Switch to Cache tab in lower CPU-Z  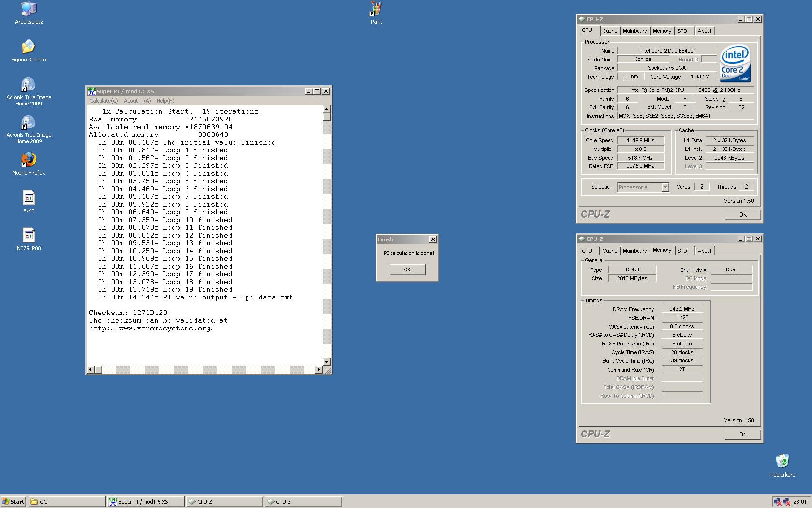click(x=609, y=251)
